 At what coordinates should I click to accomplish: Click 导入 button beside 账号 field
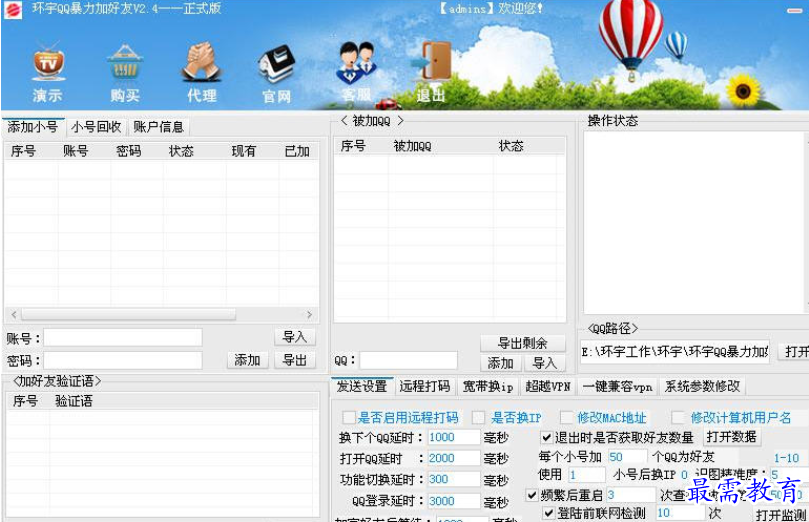click(x=295, y=337)
